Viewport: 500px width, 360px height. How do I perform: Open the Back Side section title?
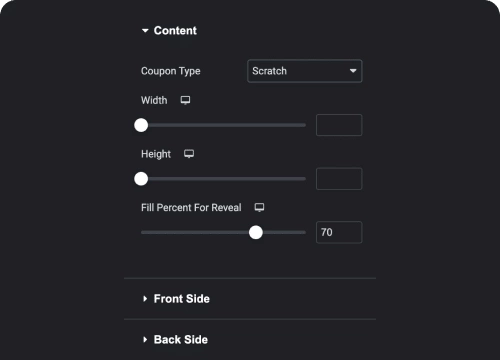(181, 340)
